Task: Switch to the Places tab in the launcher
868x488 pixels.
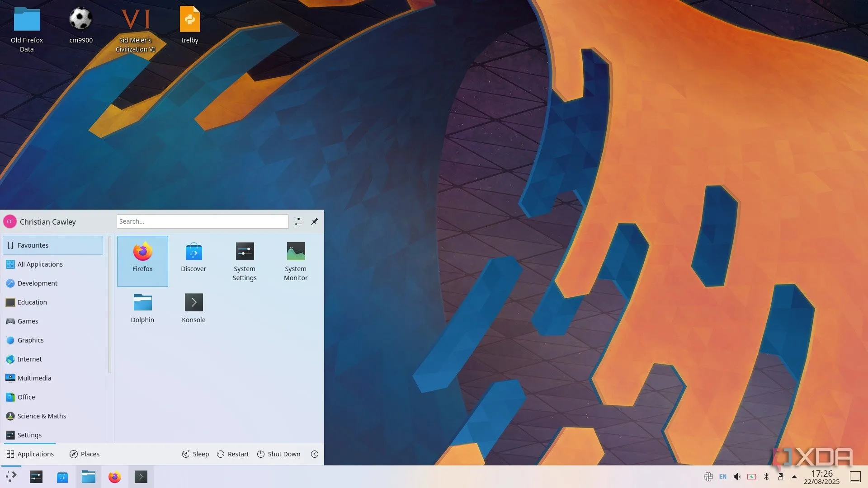Action: [x=84, y=454]
